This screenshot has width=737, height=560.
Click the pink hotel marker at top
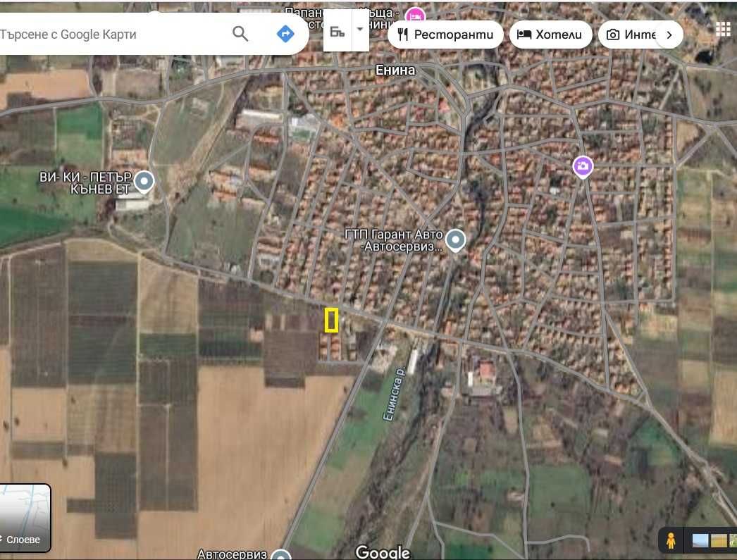(x=416, y=15)
